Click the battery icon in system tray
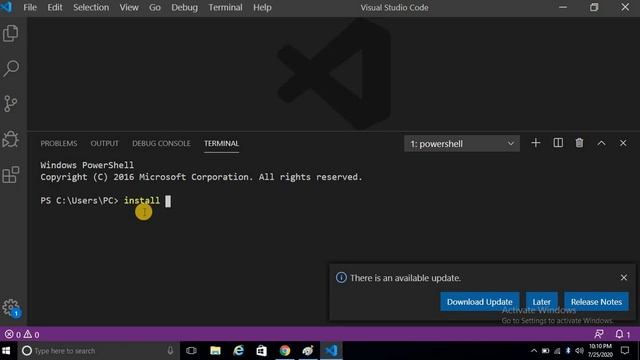640x360 pixels. point(545,351)
